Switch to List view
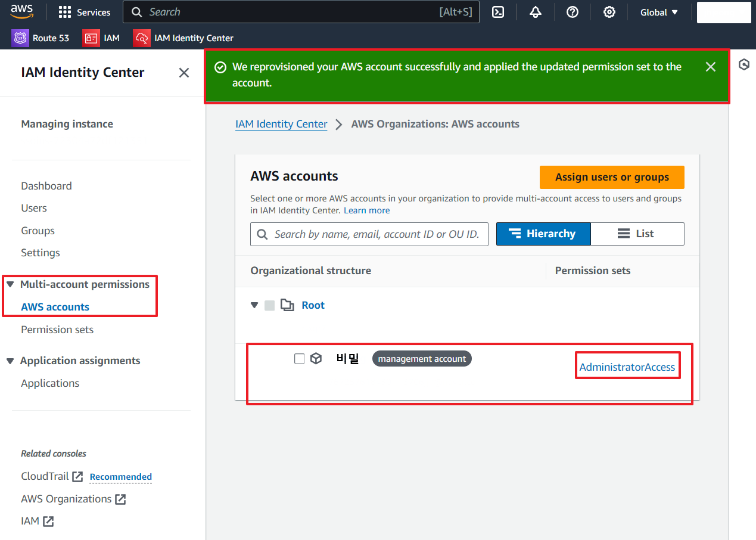Screen dimensions: 756x540 coord(637,234)
